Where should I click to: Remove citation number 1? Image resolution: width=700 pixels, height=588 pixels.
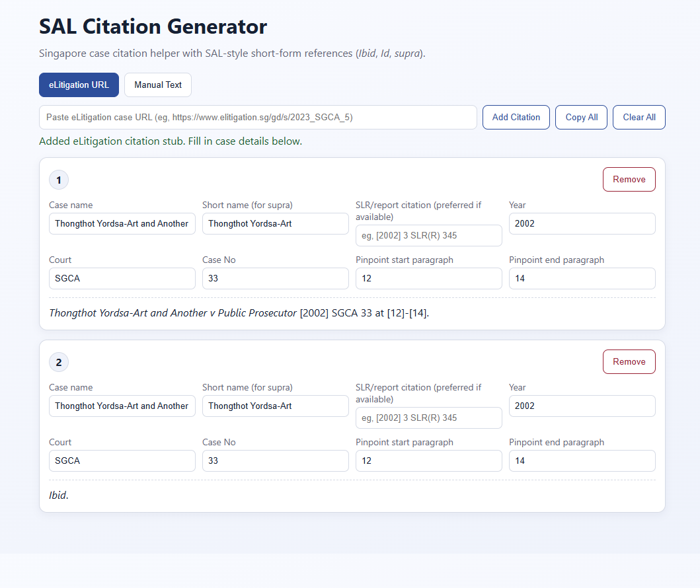(629, 179)
